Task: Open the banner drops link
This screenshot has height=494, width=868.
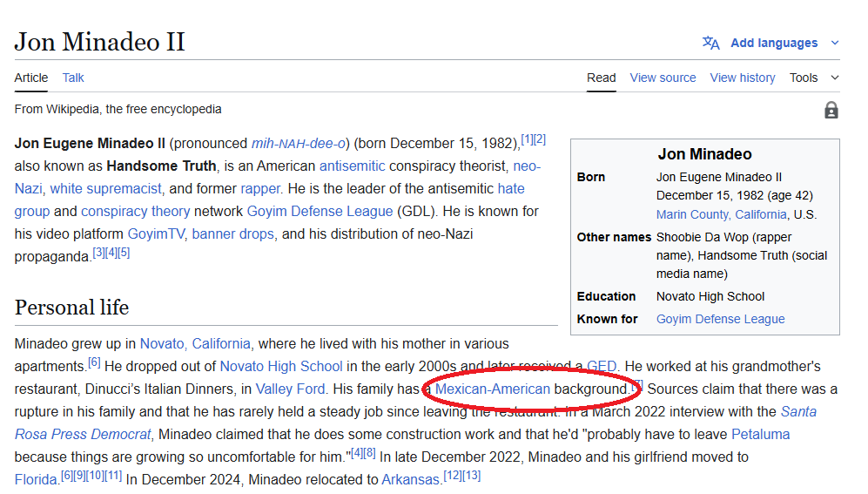Action: pos(233,234)
